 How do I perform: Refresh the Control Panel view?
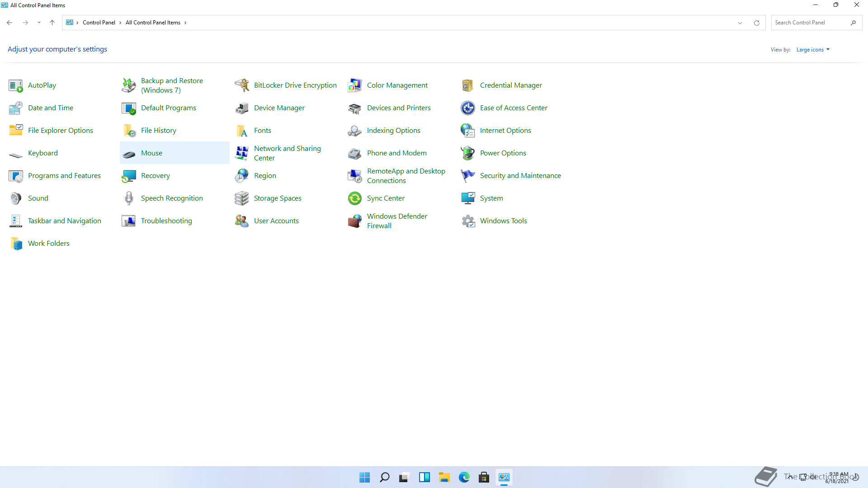(x=757, y=23)
